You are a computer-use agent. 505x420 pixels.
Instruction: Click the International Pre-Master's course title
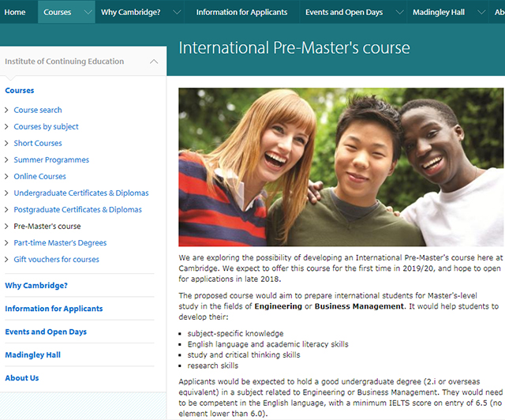(294, 47)
